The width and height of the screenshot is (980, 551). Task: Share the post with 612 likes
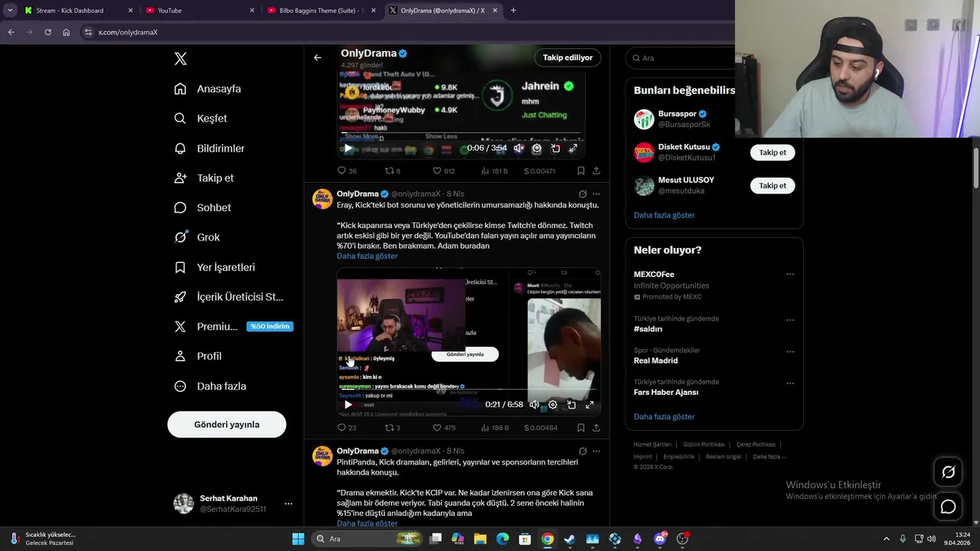click(x=596, y=171)
